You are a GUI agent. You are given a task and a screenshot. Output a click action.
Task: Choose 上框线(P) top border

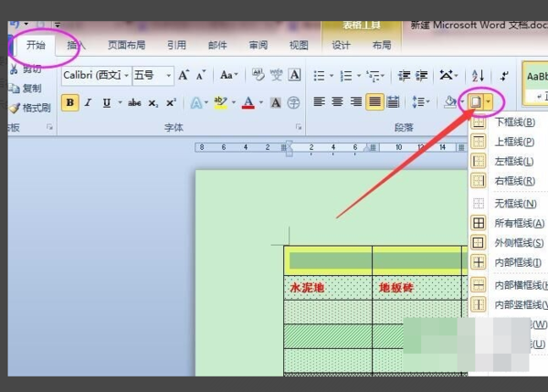[x=508, y=142]
